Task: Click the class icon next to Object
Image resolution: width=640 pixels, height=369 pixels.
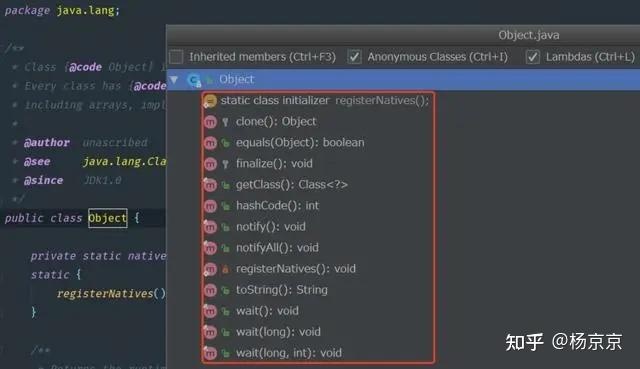Action: [194, 80]
